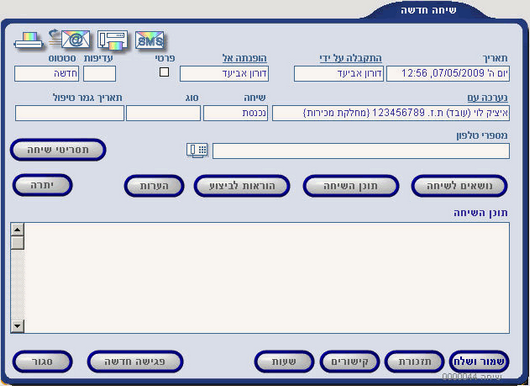Click into the מספרי טלפון input field

[x=361, y=151]
